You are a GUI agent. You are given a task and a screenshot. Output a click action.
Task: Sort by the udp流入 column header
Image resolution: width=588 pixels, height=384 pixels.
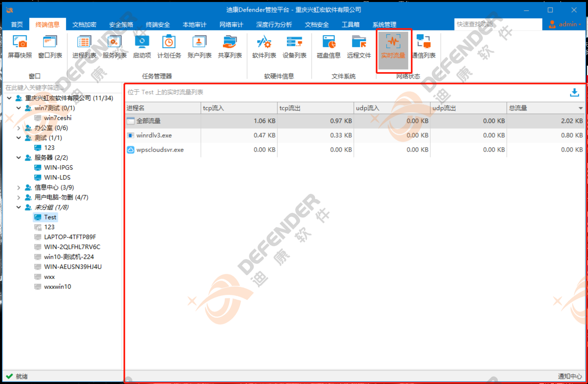click(392, 108)
